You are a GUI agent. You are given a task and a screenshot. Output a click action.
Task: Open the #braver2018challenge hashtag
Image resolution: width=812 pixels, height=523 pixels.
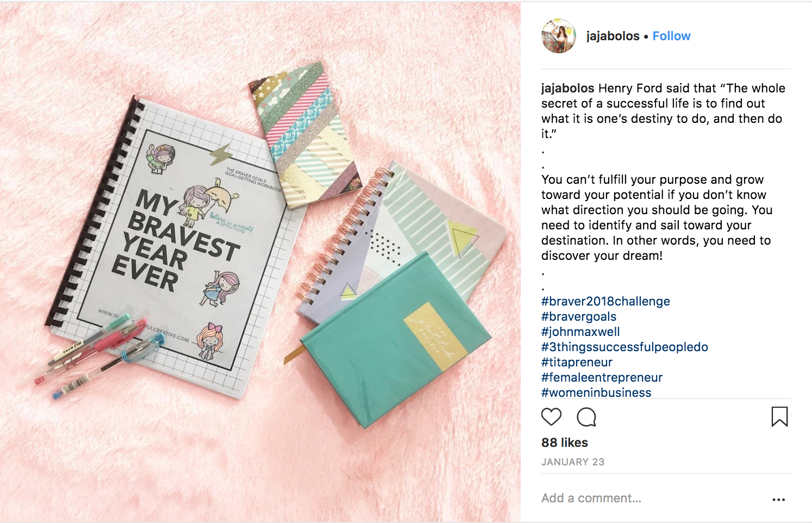(x=605, y=301)
